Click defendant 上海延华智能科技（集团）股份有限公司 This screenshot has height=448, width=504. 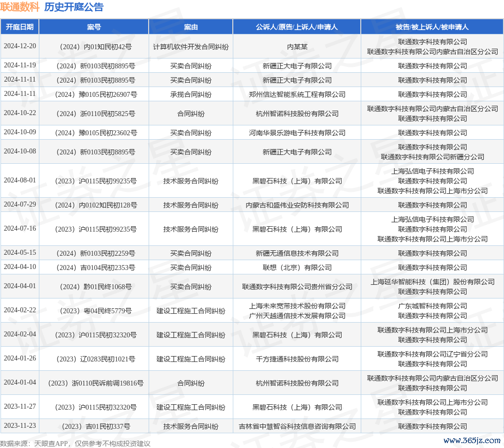[432, 282]
